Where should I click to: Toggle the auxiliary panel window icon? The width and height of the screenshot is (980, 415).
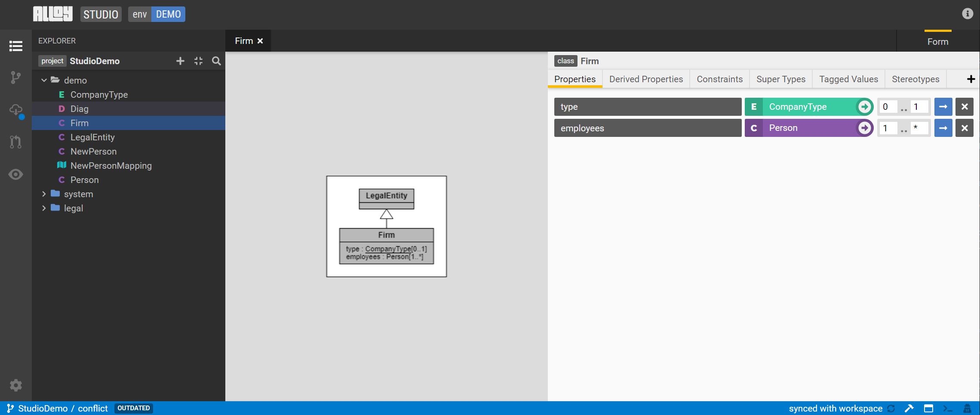pyautogui.click(x=928, y=409)
